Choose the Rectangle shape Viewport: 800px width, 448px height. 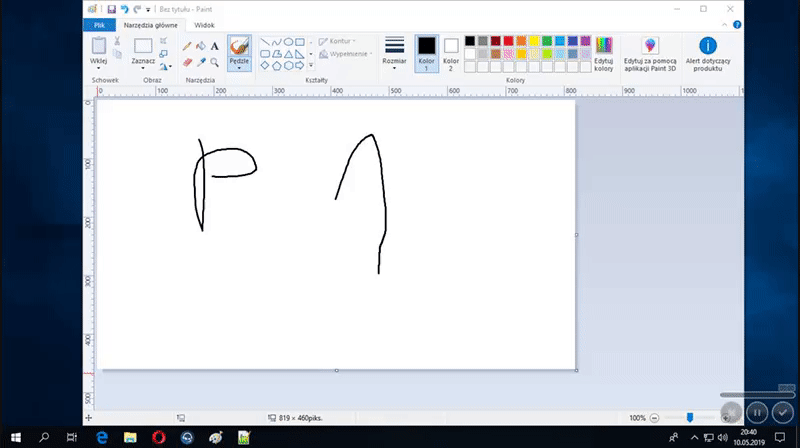300,42
